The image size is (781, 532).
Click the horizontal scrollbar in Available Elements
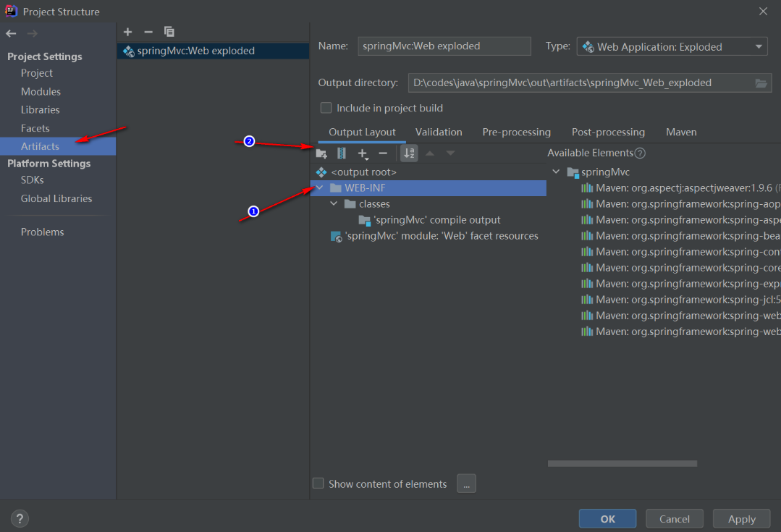point(622,464)
